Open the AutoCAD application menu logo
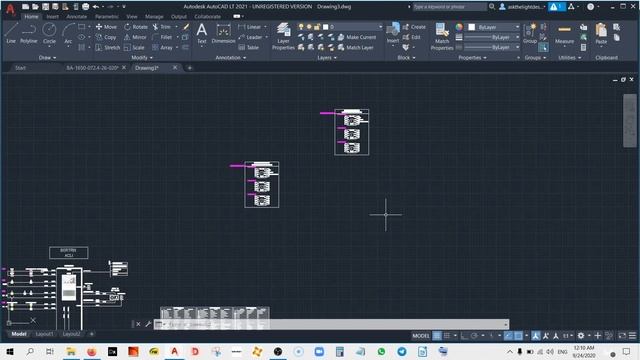 coord(10,9)
